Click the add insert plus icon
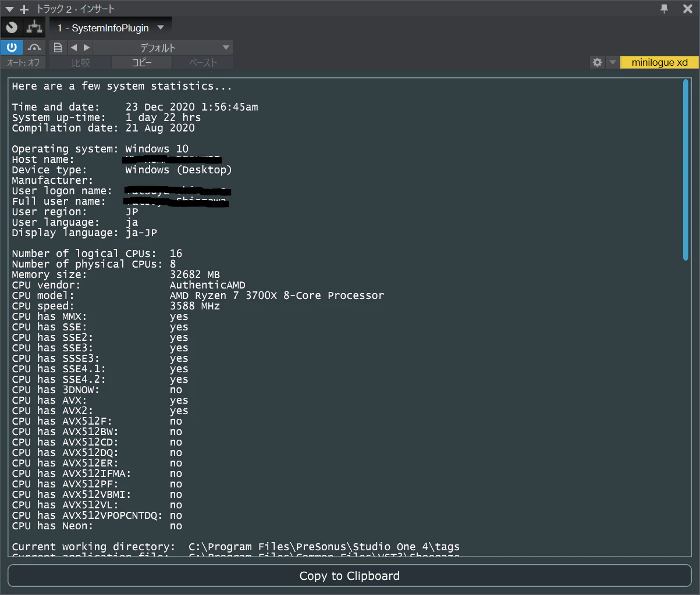Screen dimensions: 700x595 click(24, 9)
